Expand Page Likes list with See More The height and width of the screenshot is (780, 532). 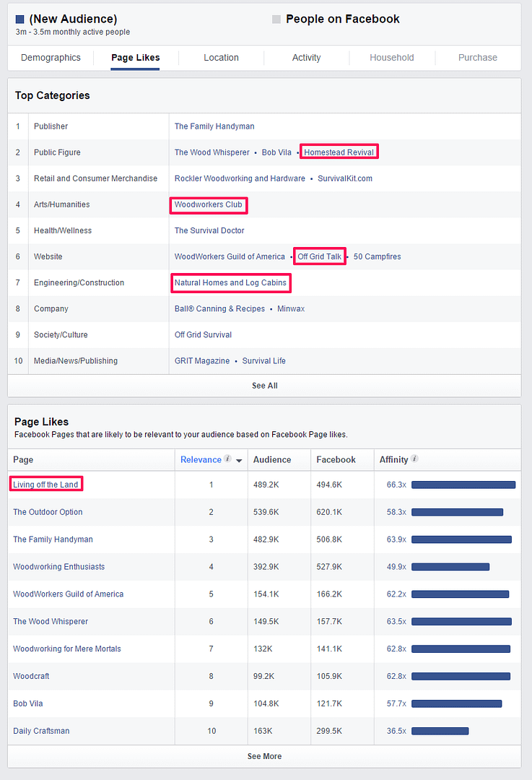pos(264,756)
